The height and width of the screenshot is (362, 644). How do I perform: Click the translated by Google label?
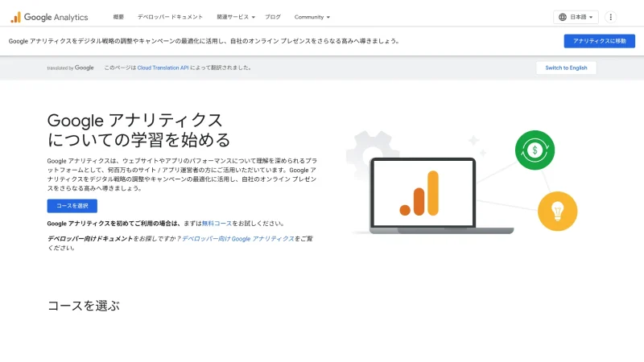coord(70,68)
